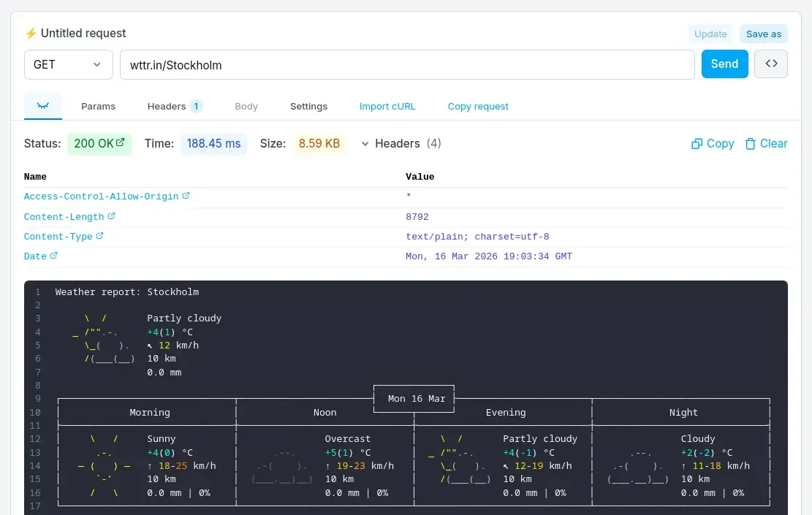This screenshot has width=812, height=515.
Task: Click external link icon next to Content-Type
Action: tap(99, 236)
